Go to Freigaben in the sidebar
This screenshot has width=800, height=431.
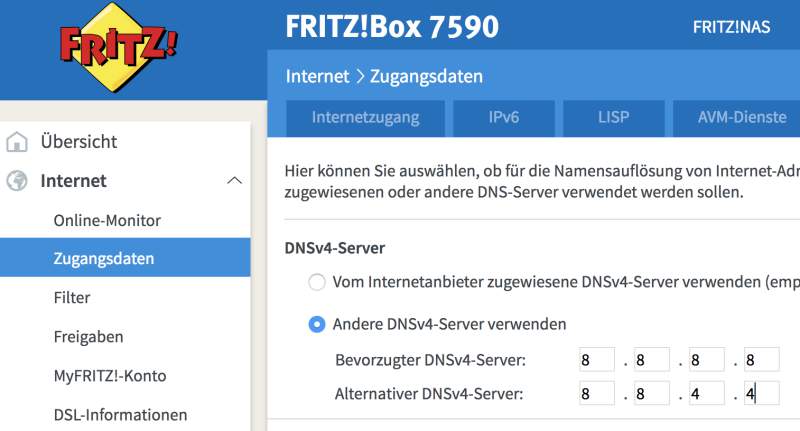pyautogui.click(x=88, y=337)
